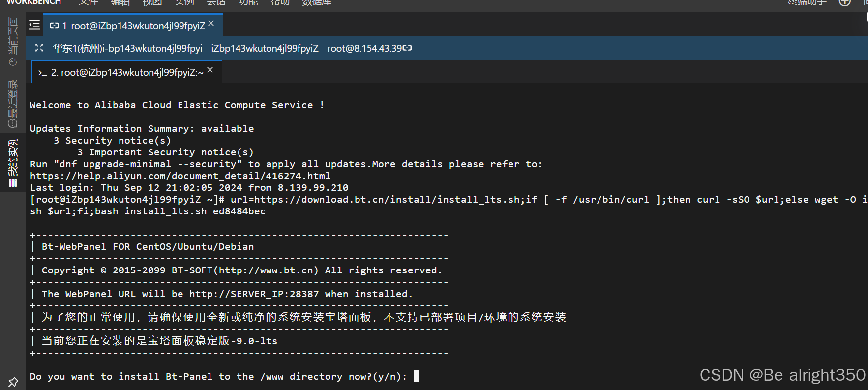Image resolution: width=868 pixels, height=390 pixels.
Task: Open the 帮助 menu
Action: [280, 2]
